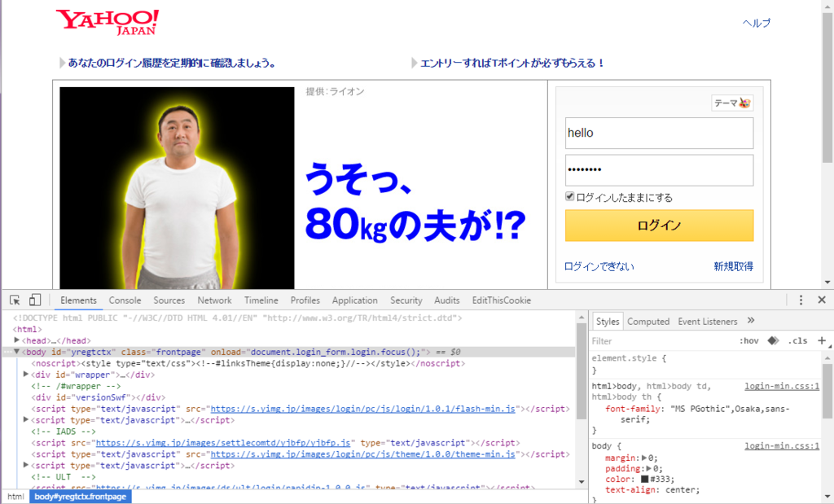834x504 pixels.
Task: Select the Styles sidebar tab
Action: [x=608, y=321]
